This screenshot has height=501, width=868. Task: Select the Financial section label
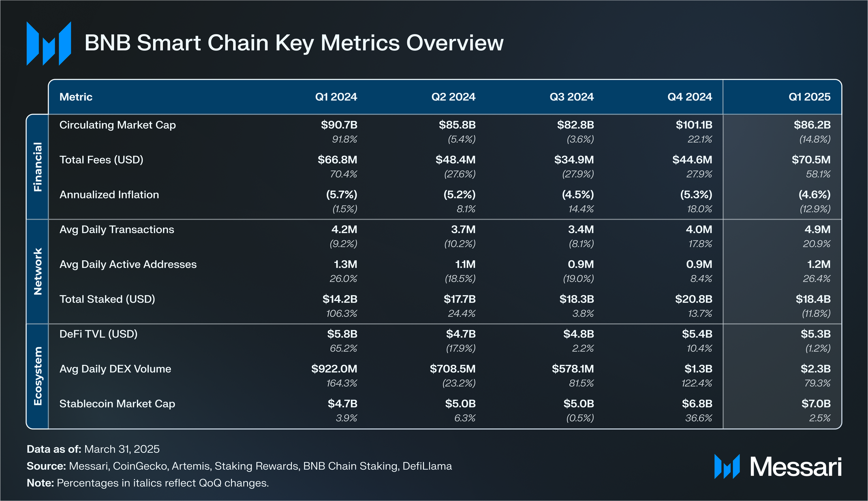[x=38, y=166]
